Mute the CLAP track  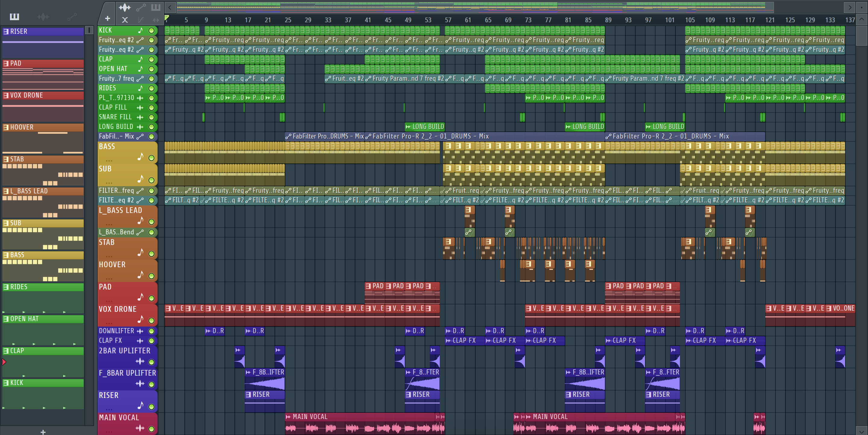pyautogui.click(x=152, y=60)
